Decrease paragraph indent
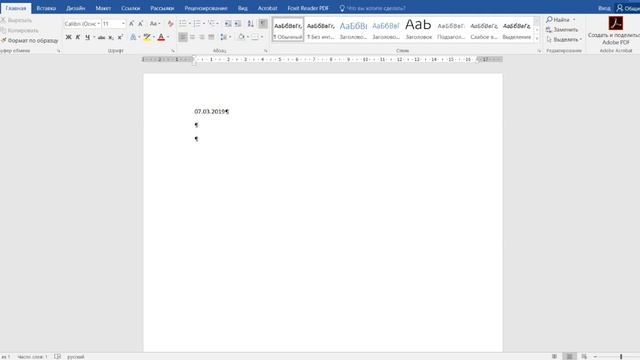 [228, 24]
